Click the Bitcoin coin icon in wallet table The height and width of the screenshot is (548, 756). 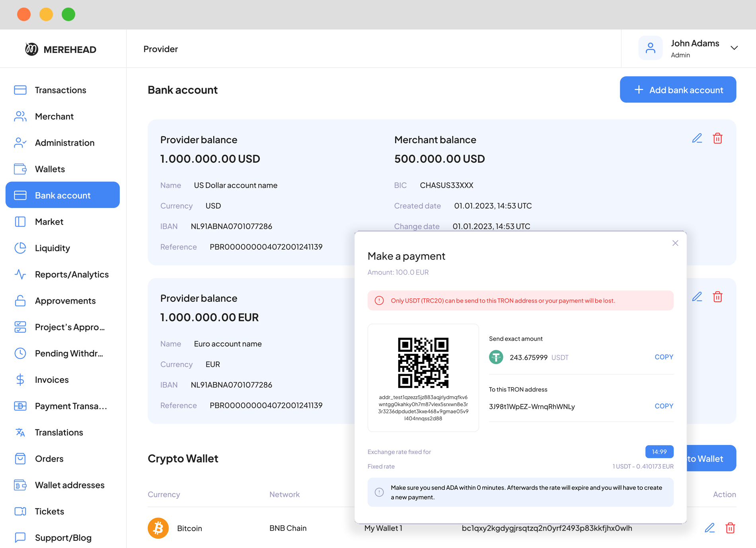[x=158, y=528]
